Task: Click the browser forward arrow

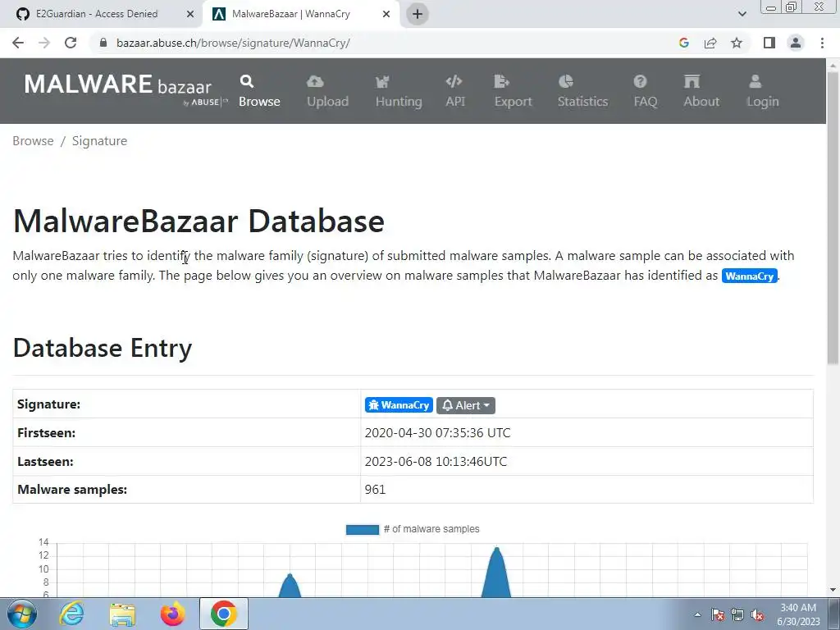Action: tap(44, 43)
